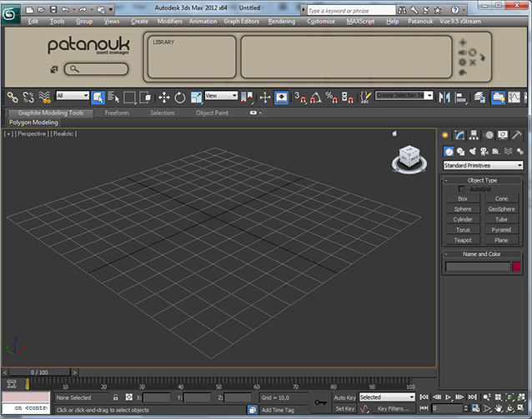The image size is (532, 419).
Task: Activate Select and Rotate tool
Action: 180,97
